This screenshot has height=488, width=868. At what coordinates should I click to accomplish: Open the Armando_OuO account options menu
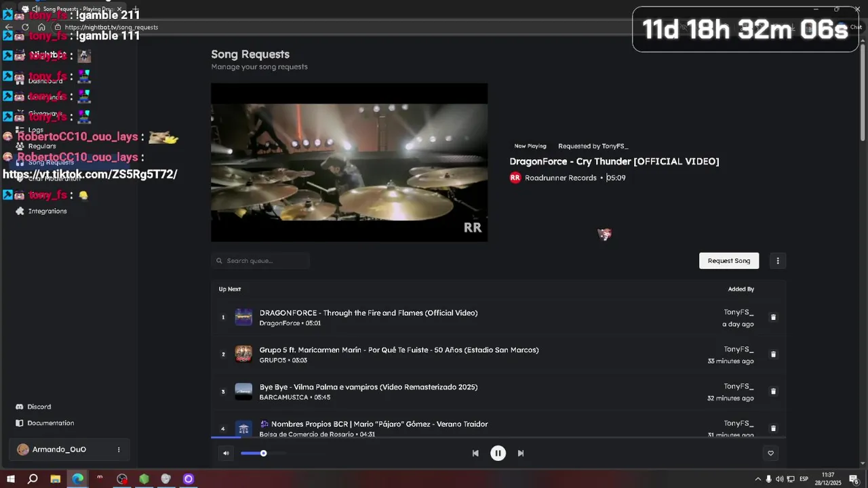click(119, 449)
